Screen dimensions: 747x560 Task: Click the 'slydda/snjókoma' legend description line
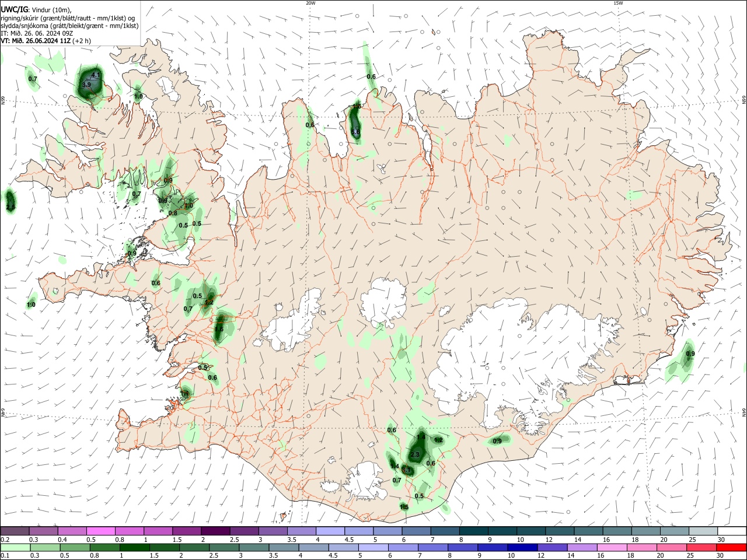click(x=69, y=26)
